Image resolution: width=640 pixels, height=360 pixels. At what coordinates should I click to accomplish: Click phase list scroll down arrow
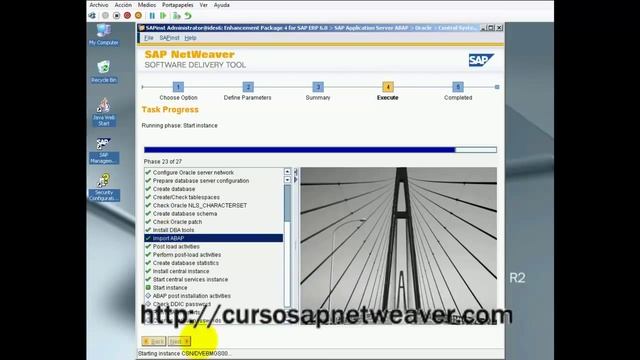pyautogui.click(x=287, y=180)
